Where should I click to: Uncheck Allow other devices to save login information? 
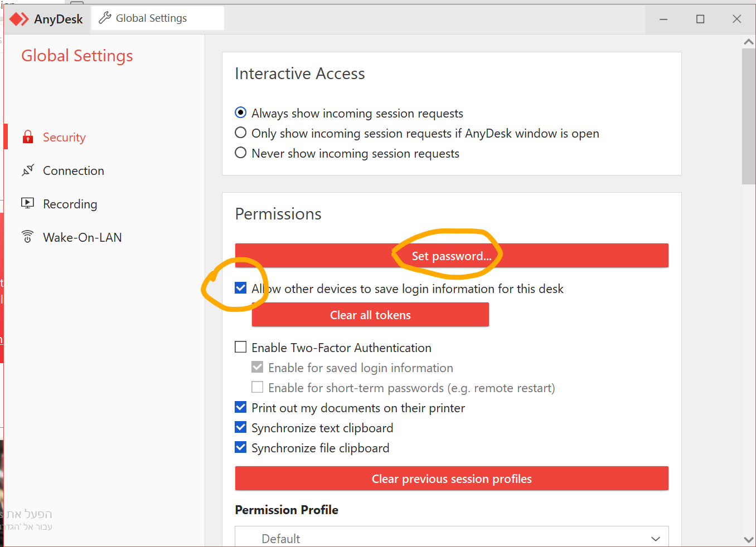point(240,288)
